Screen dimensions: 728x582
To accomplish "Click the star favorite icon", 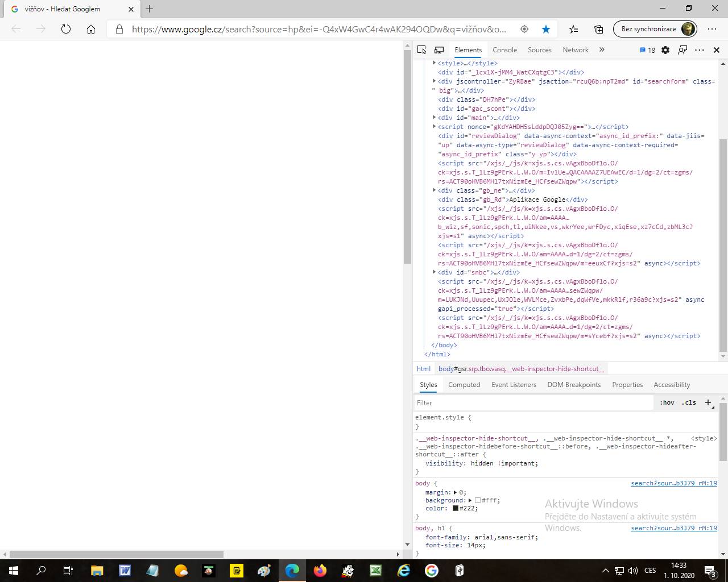I will tap(546, 29).
